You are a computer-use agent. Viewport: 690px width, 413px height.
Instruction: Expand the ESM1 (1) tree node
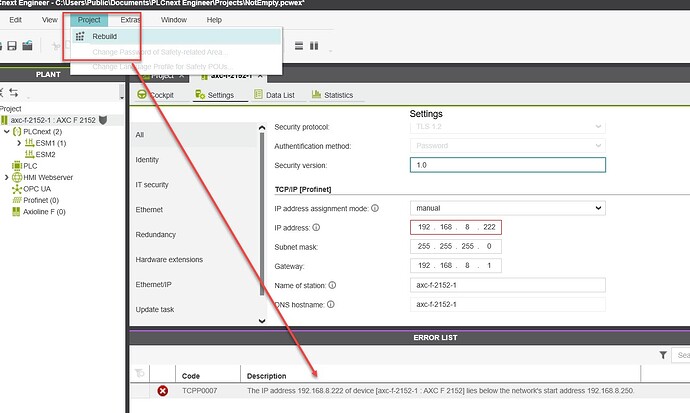tap(19, 143)
